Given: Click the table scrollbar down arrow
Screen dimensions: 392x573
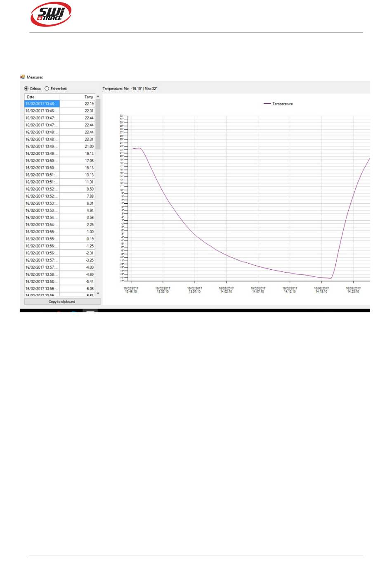Looking at the screenshot, I should (98, 293).
